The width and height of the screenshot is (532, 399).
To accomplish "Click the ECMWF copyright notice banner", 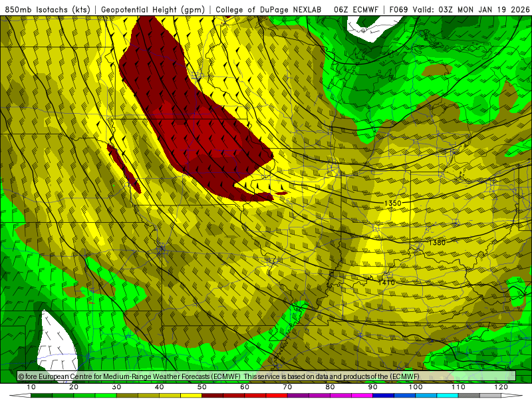I will point(267,376).
